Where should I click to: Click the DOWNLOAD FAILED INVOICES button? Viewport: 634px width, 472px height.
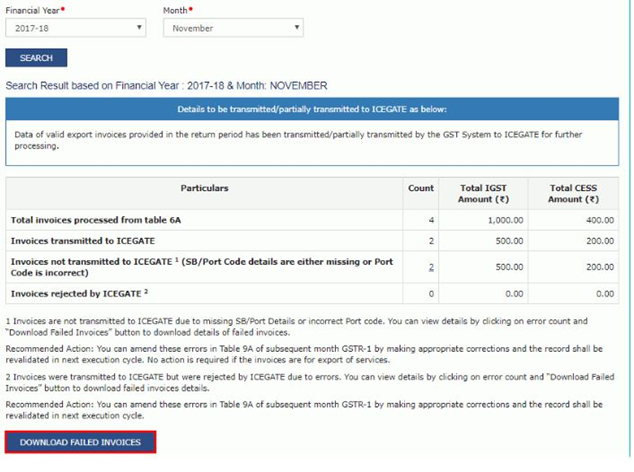(x=80, y=442)
